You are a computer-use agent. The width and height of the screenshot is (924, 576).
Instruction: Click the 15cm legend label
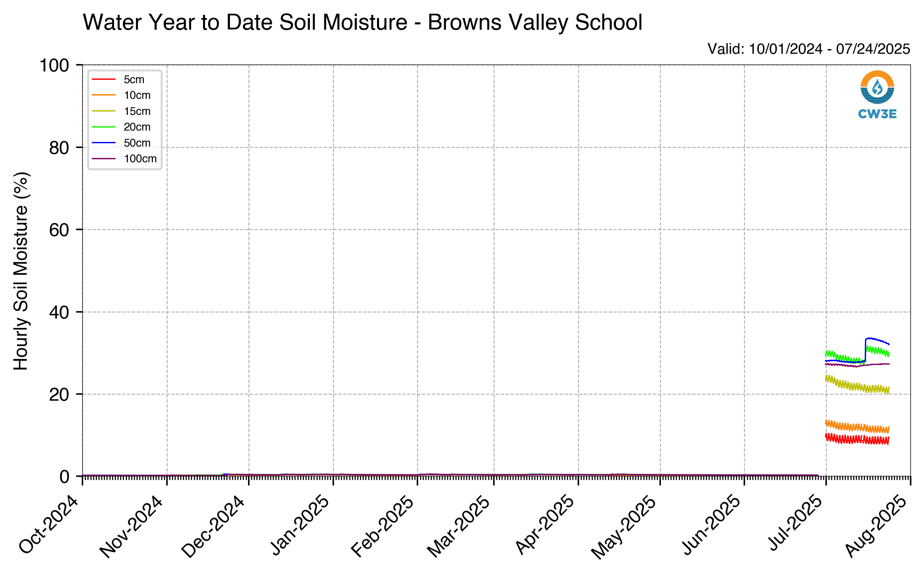coord(137,111)
